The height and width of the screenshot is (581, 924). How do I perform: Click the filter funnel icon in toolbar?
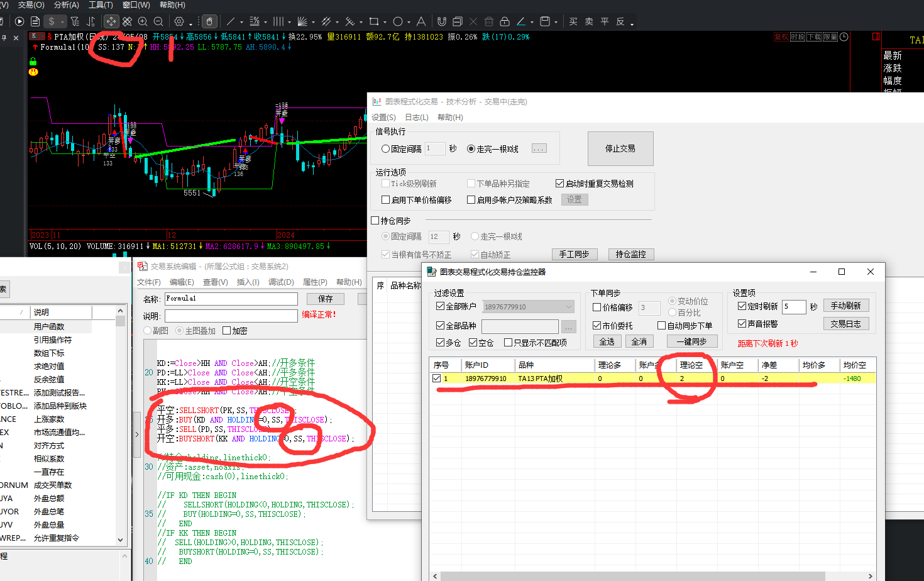(75, 21)
